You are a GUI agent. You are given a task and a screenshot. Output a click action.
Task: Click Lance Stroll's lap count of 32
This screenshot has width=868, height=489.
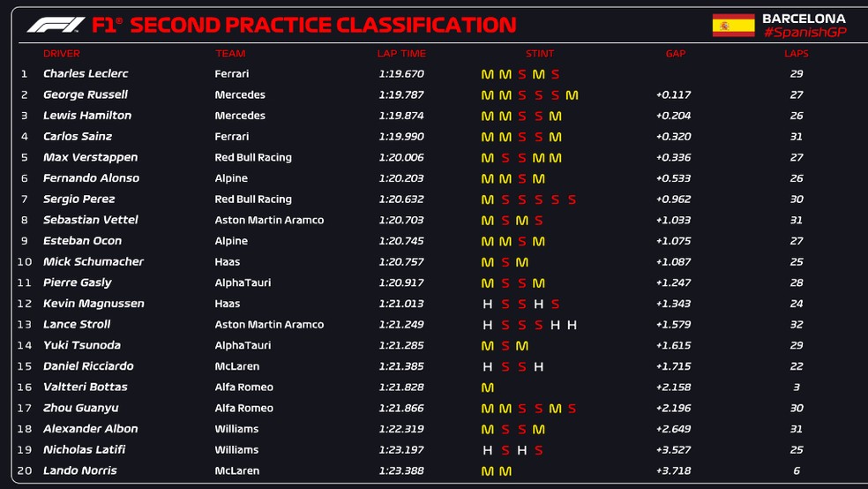coord(797,325)
